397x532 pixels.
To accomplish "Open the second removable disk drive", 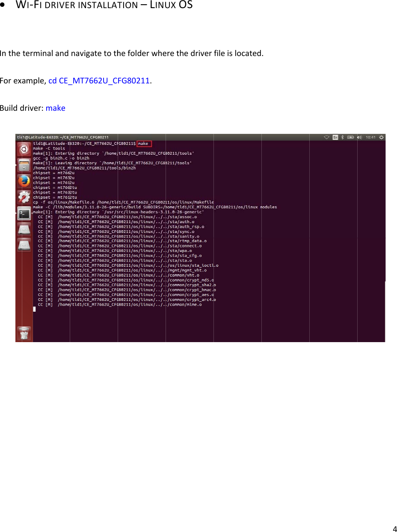I will tap(24, 245).
